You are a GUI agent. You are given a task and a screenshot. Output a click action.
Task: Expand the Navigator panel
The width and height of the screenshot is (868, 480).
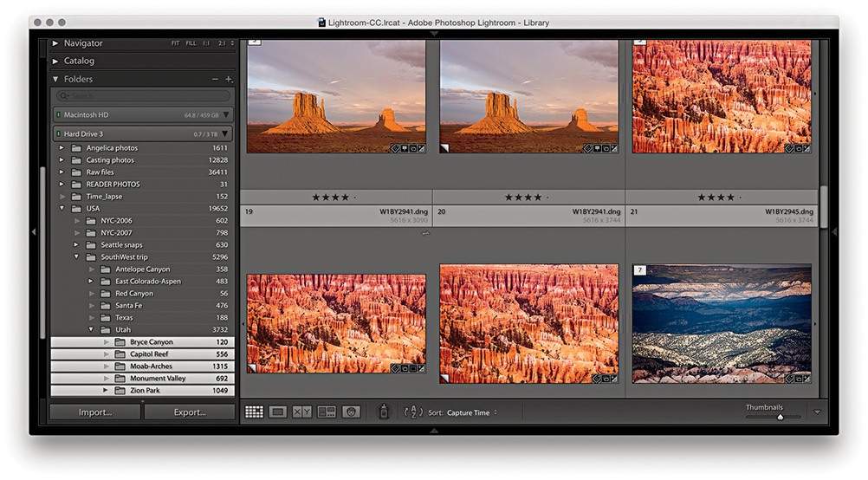(56, 43)
